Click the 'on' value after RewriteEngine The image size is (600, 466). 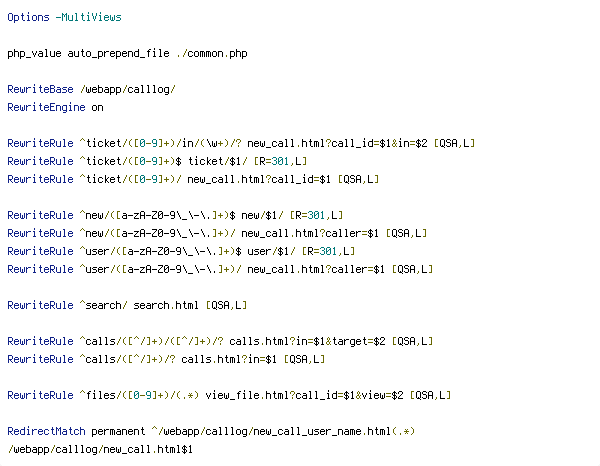coord(97,108)
